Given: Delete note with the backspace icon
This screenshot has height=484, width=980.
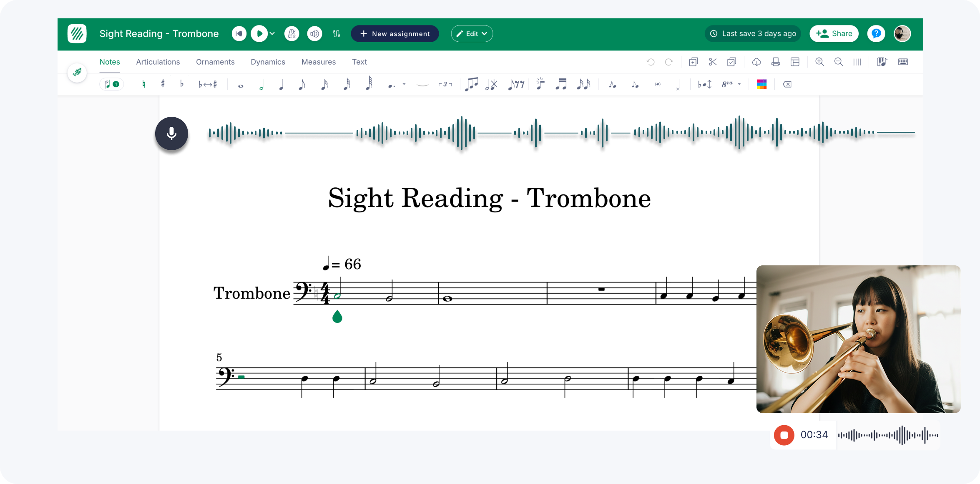Looking at the screenshot, I should [787, 84].
